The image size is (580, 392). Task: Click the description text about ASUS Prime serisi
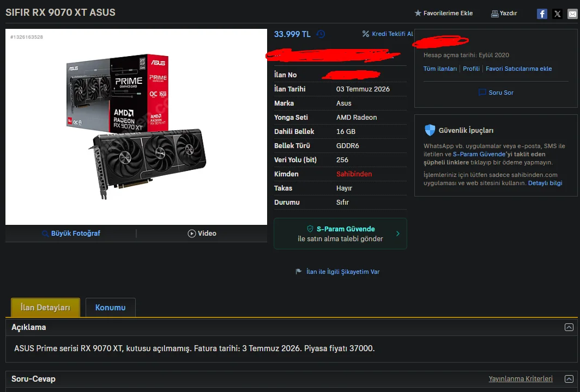194,348
